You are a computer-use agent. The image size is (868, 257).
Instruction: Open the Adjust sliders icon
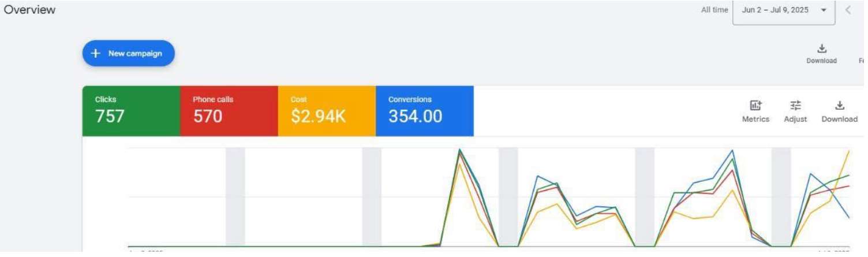(795, 106)
